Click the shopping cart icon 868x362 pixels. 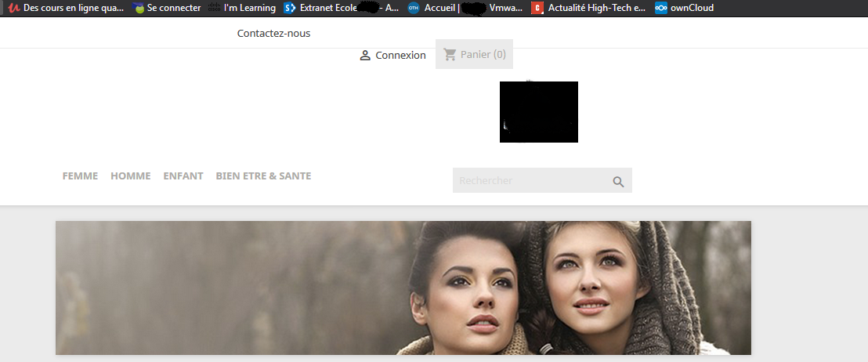pyautogui.click(x=450, y=54)
